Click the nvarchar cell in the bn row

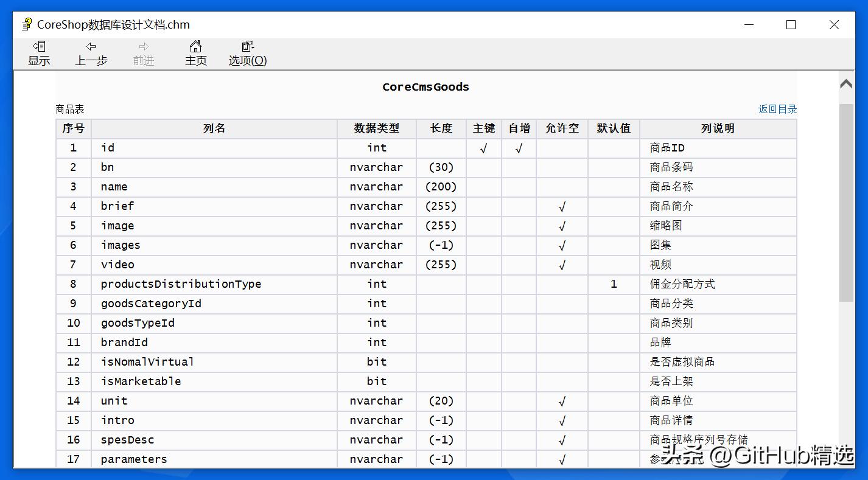pos(376,167)
